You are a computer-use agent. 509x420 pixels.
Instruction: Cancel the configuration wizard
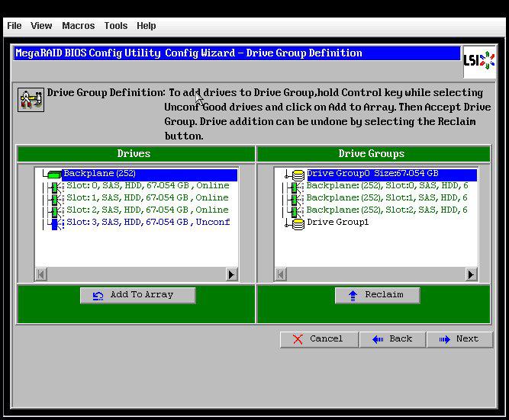pos(318,339)
